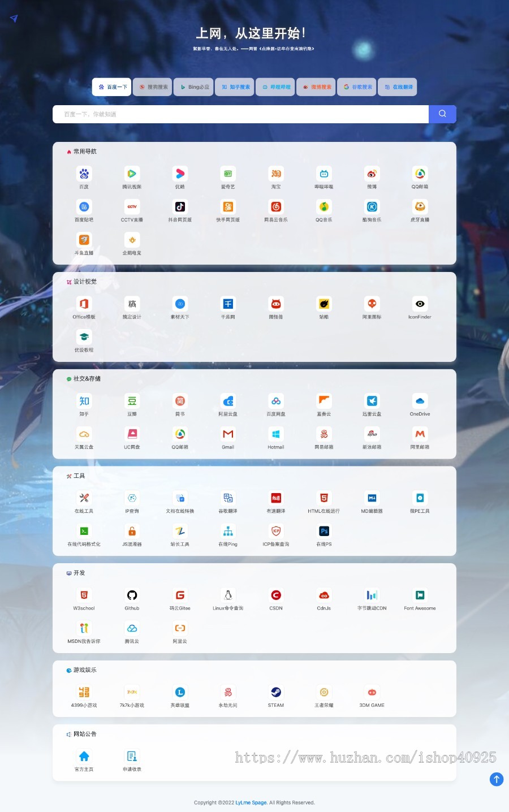Open the STEAM icon
The width and height of the screenshot is (509, 812).
(x=276, y=692)
